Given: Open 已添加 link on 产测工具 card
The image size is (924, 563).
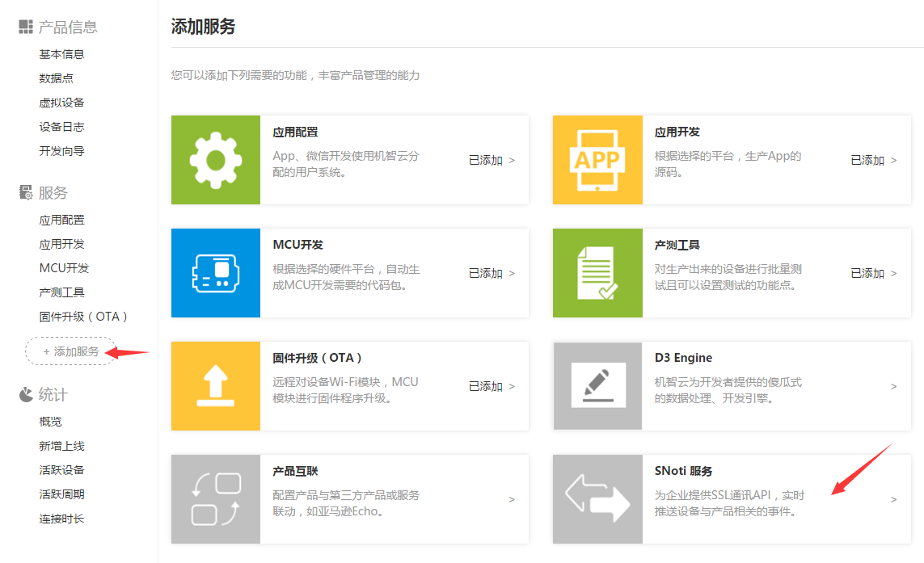Looking at the screenshot, I should (x=873, y=273).
